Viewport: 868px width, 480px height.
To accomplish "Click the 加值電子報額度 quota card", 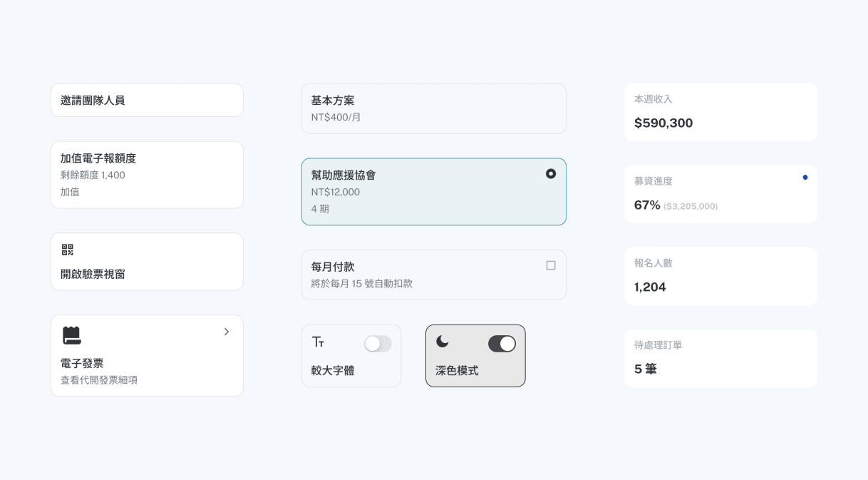I will (x=147, y=175).
